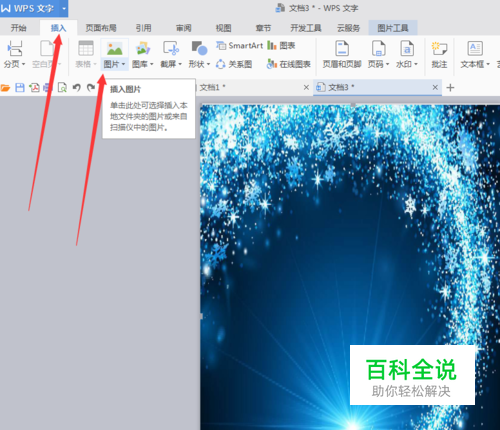Open 在线图表 online charts

pyautogui.click(x=289, y=64)
